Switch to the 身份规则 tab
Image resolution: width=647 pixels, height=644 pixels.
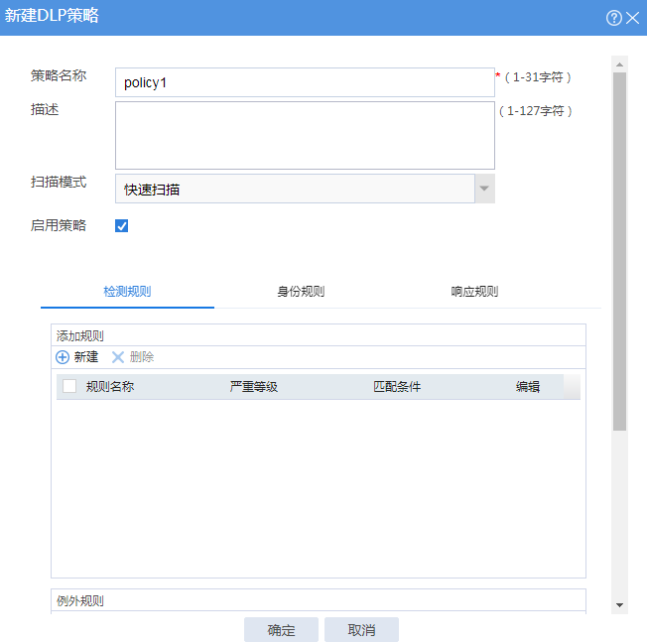pyautogui.click(x=301, y=292)
